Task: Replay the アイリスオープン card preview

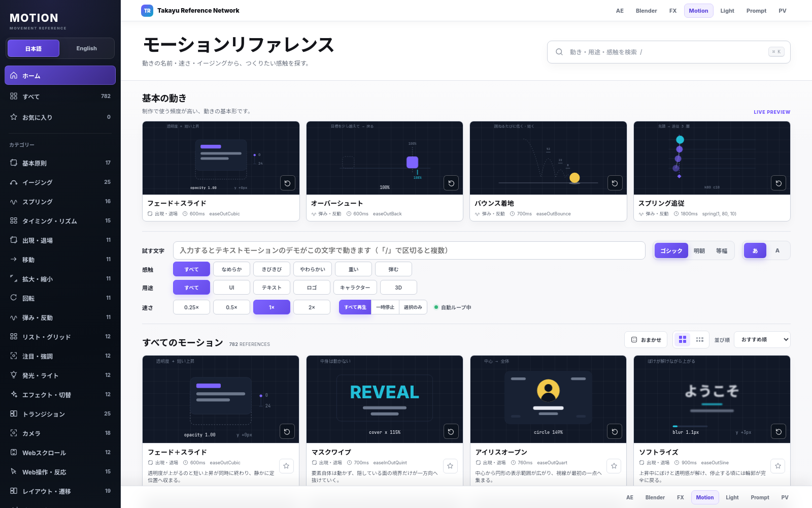Action: (615, 431)
